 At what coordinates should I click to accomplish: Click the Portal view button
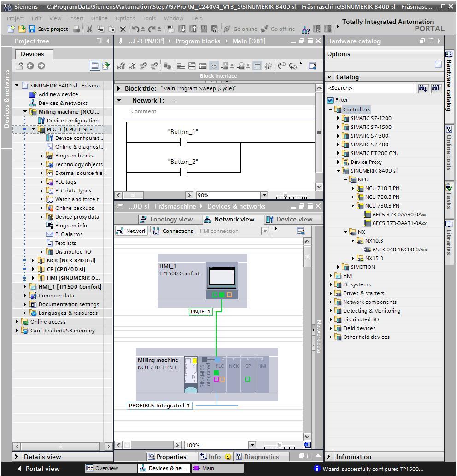coord(39,469)
